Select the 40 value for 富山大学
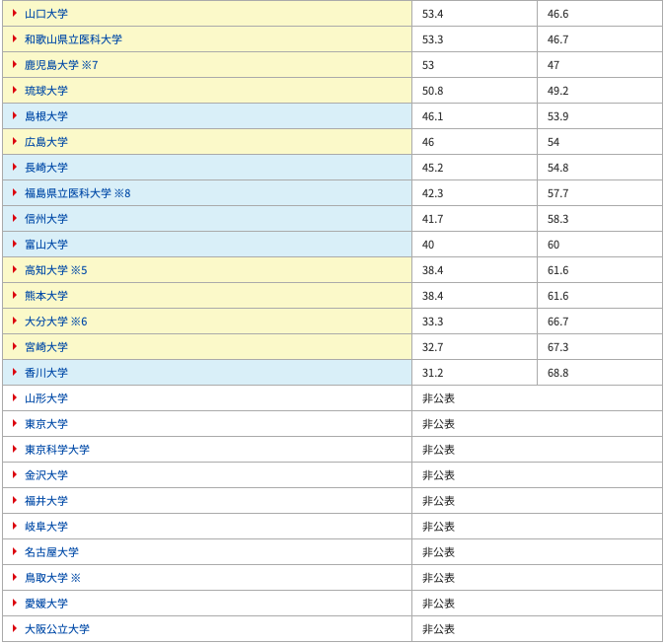The height and width of the screenshot is (644, 664). pos(428,245)
